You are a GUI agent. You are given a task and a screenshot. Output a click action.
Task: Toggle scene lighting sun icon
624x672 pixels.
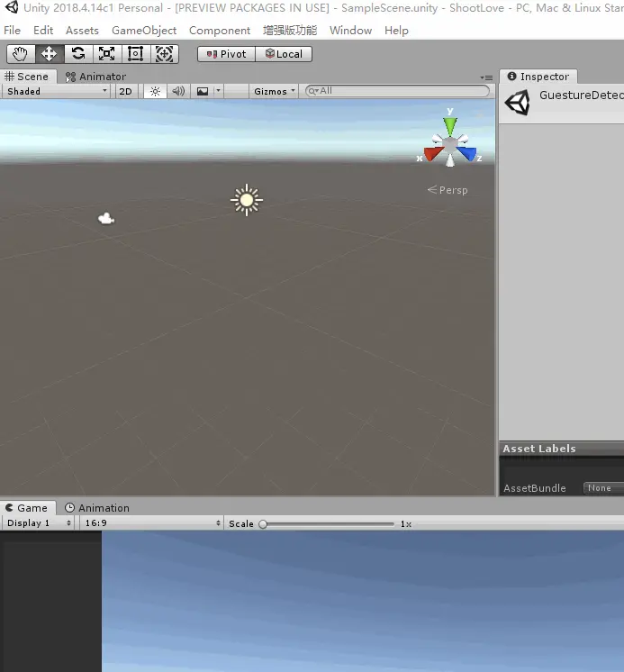click(x=155, y=91)
